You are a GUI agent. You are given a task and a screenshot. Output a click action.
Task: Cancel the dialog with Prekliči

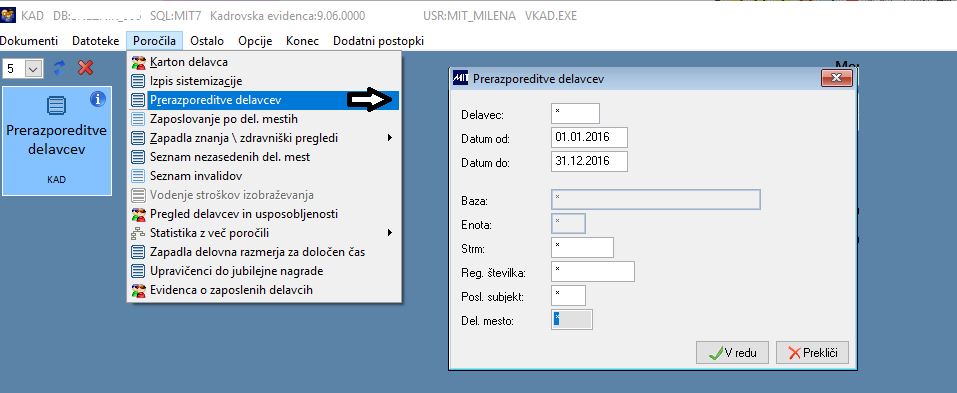coord(812,353)
